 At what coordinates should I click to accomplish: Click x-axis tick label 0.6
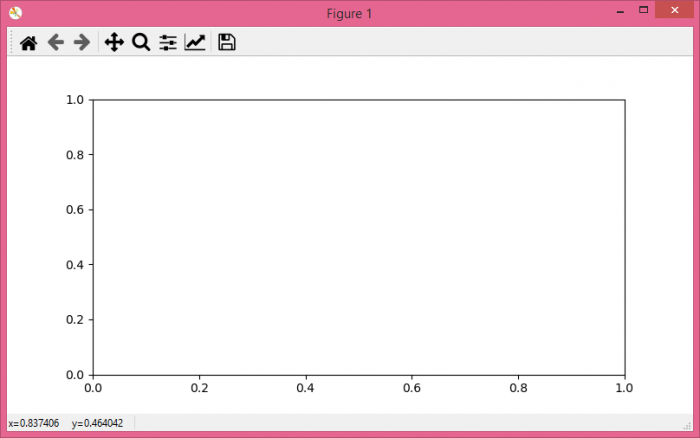click(412, 388)
